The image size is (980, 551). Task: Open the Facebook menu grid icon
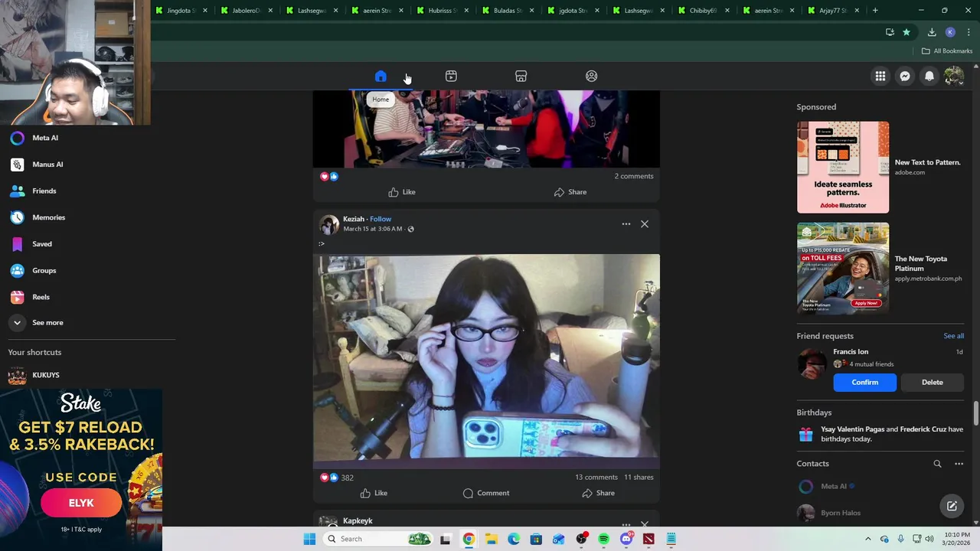pos(880,76)
